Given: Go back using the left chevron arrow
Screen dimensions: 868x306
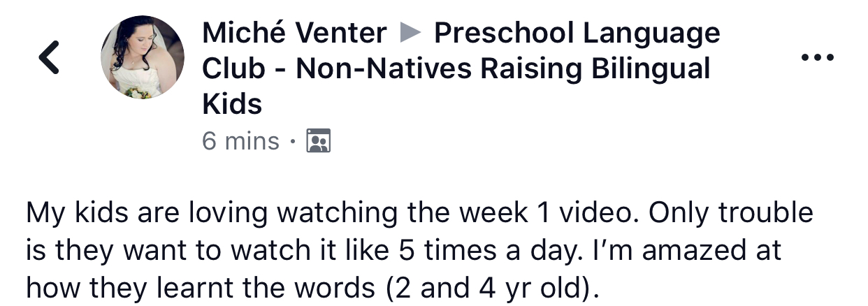Looking at the screenshot, I should (48, 58).
